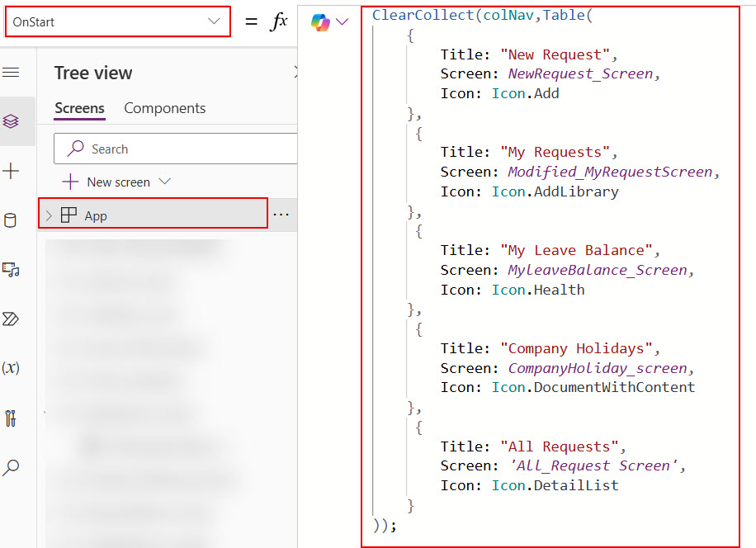
Task: Open the New screen dropdown chevron
Action: (165, 182)
